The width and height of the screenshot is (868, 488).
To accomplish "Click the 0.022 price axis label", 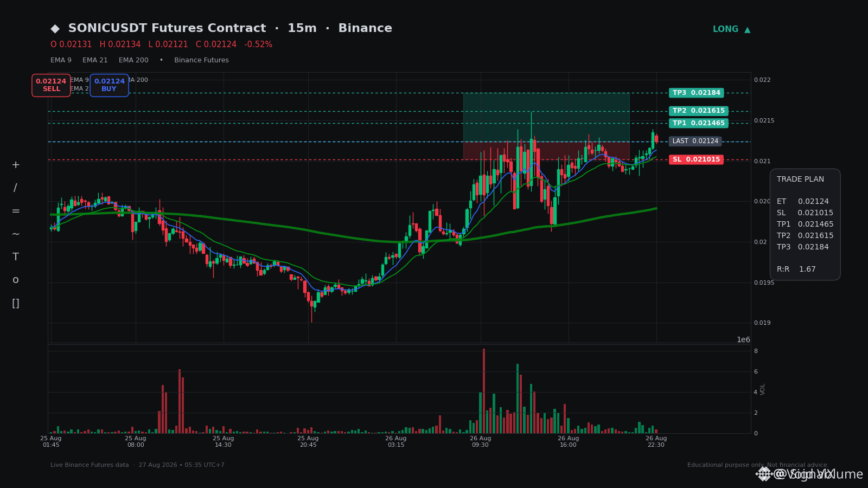I will click(x=762, y=80).
